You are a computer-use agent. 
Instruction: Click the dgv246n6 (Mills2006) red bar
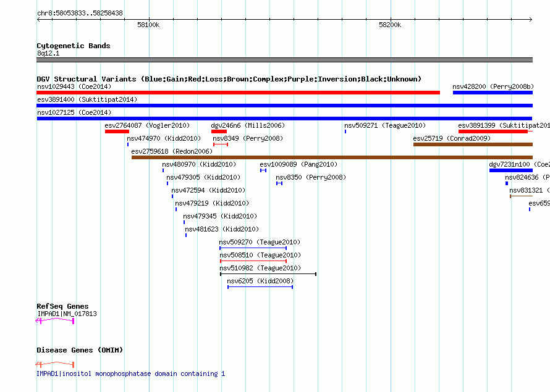[219, 131]
